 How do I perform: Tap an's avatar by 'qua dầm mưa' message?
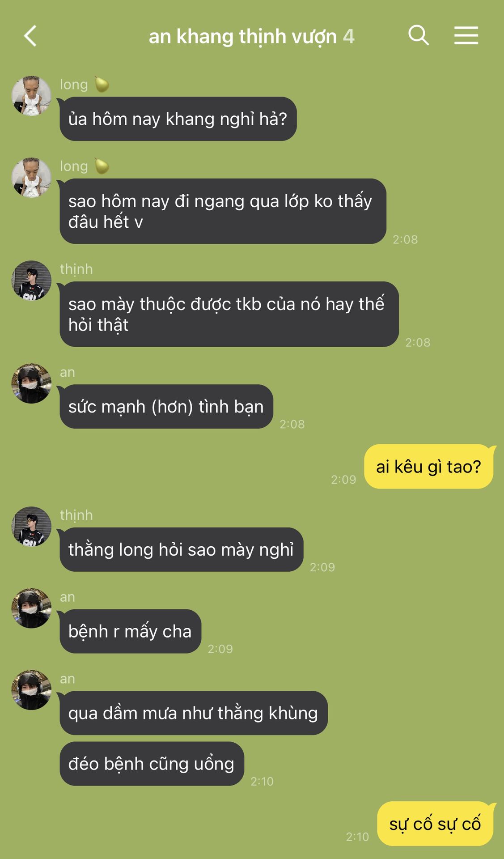click(x=31, y=690)
